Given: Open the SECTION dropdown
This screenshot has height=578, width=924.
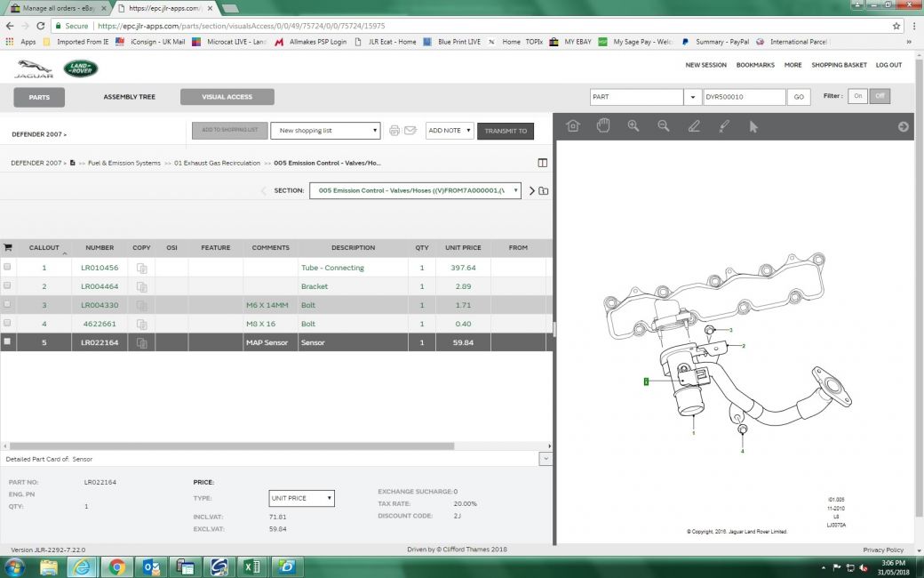Looking at the screenshot, I should click(x=415, y=190).
